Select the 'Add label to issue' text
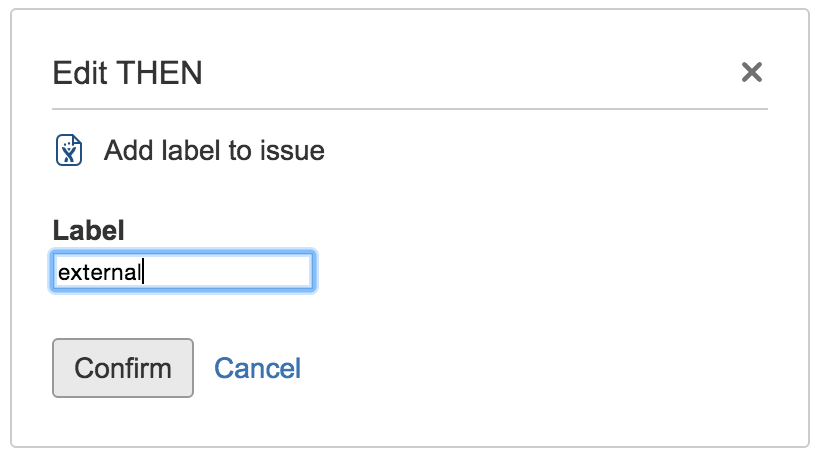 [x=214, y=151]
